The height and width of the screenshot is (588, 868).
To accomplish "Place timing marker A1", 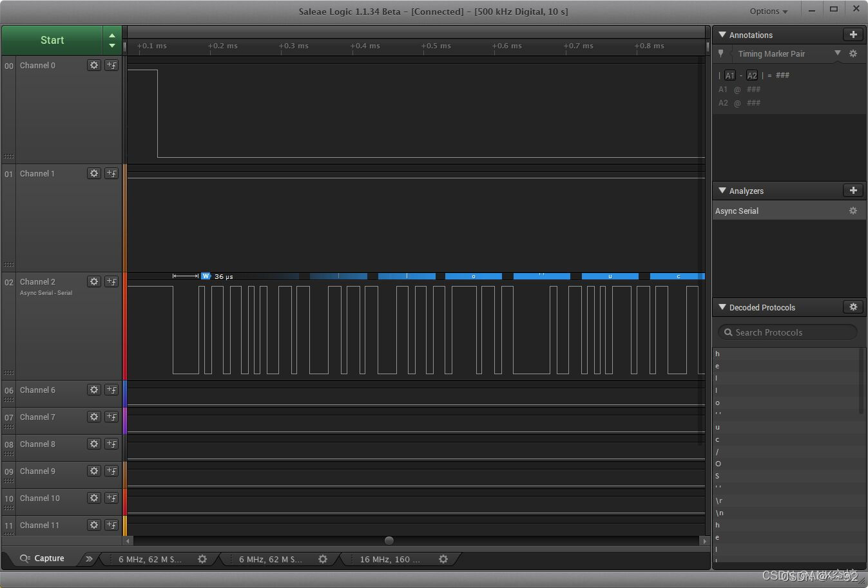I will (x=729, y=75).
